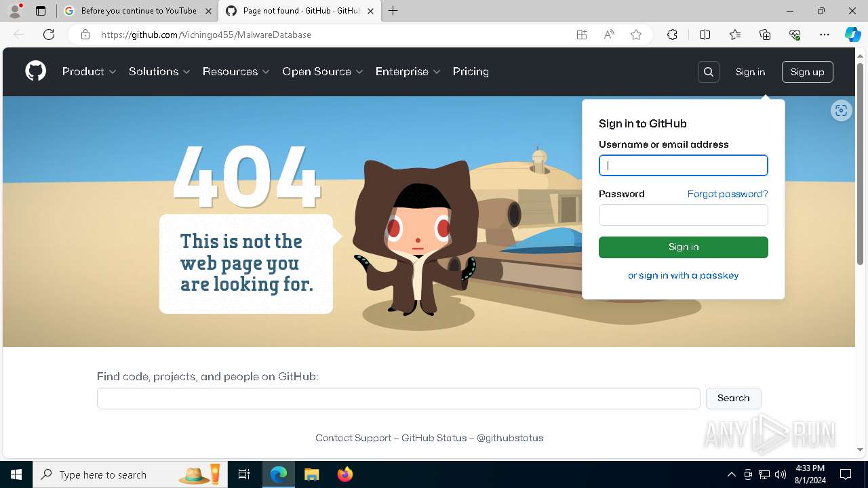Click the green Sign in button
Screen dimensions: 868x488
pyautogui.click(x=684, y=247)
